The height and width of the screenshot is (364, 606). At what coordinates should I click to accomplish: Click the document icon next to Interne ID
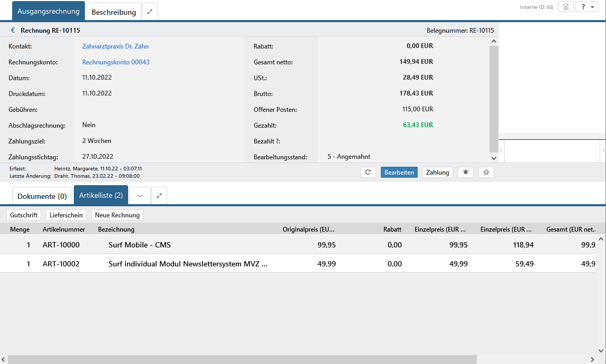pos(565,7)
